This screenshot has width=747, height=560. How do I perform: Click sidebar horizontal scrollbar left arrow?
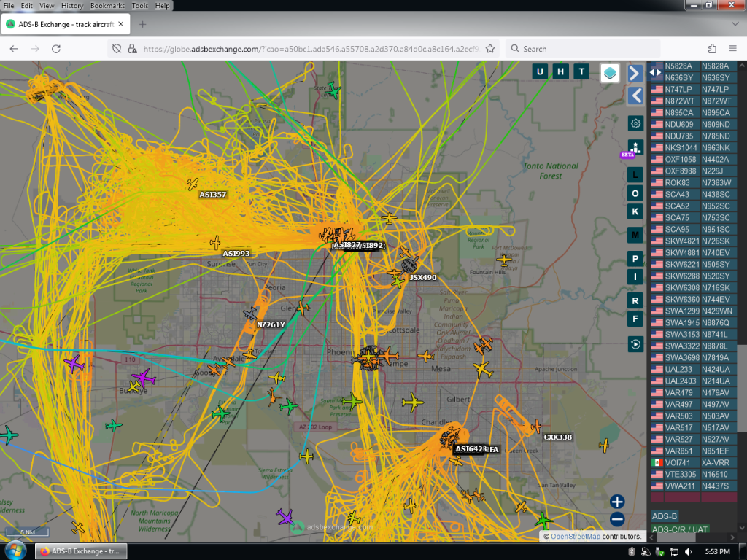point(651,537)
